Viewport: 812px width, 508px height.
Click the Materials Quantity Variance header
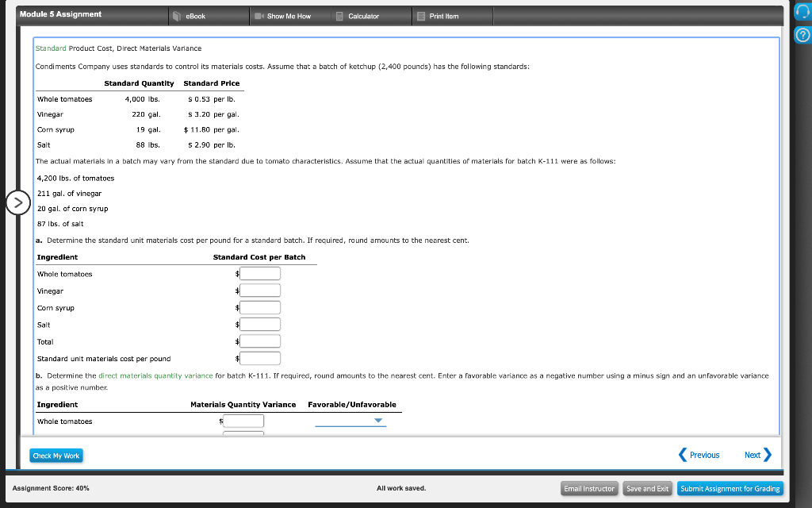[x=243, y=405]
